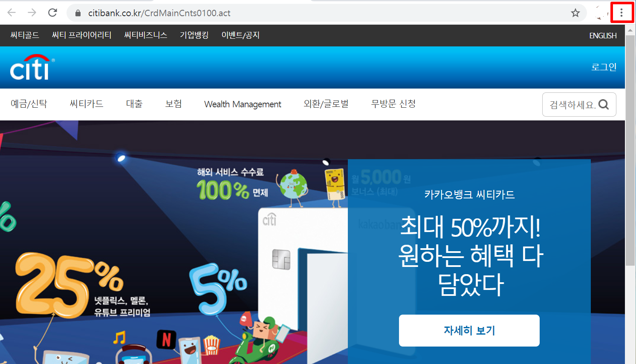Click the profile avatar icon in the toolbar
This screenshot has width=636, height=364.
(x=601, y=13)
